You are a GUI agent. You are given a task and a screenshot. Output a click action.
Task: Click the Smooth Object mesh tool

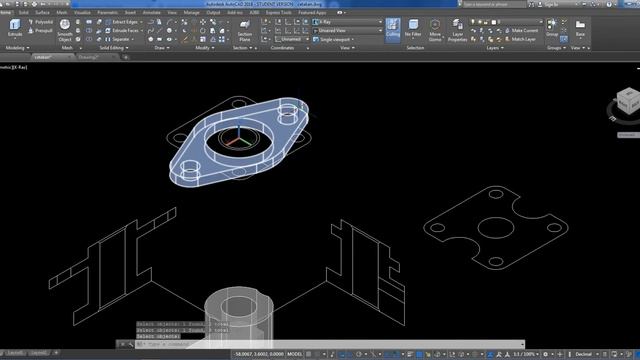65,30
